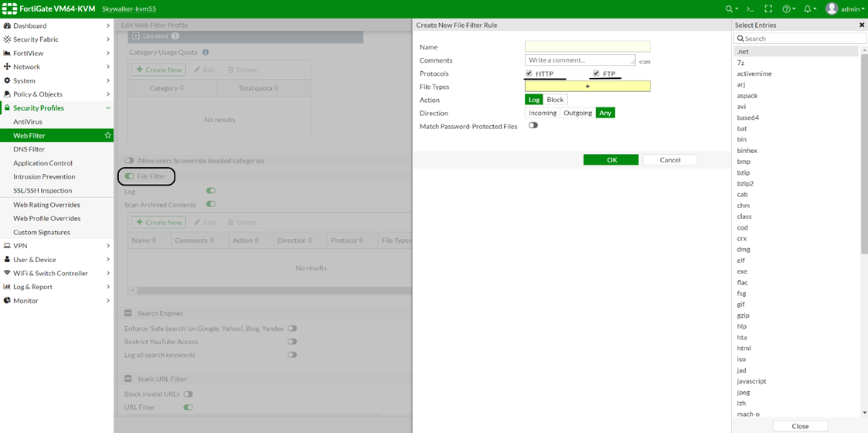Screen dimensions: 868x433
Task: Click the Name input field
Action: [x=588, y=46]
